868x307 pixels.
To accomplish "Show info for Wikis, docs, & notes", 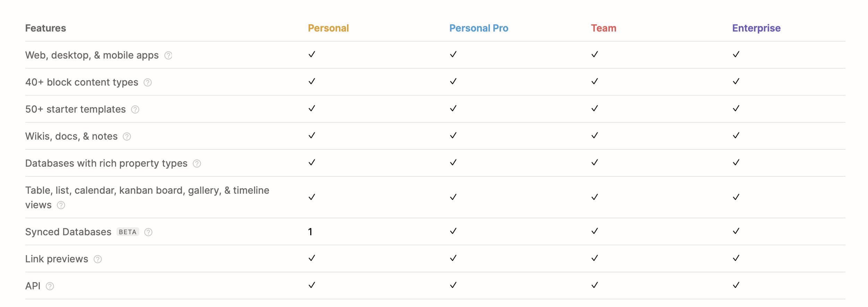I will pos(127,137).
